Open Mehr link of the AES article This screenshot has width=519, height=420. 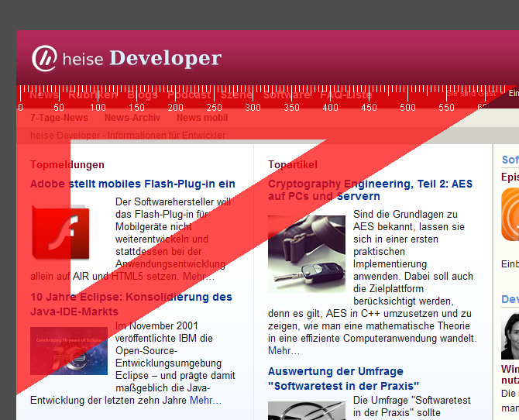(284, 350)
